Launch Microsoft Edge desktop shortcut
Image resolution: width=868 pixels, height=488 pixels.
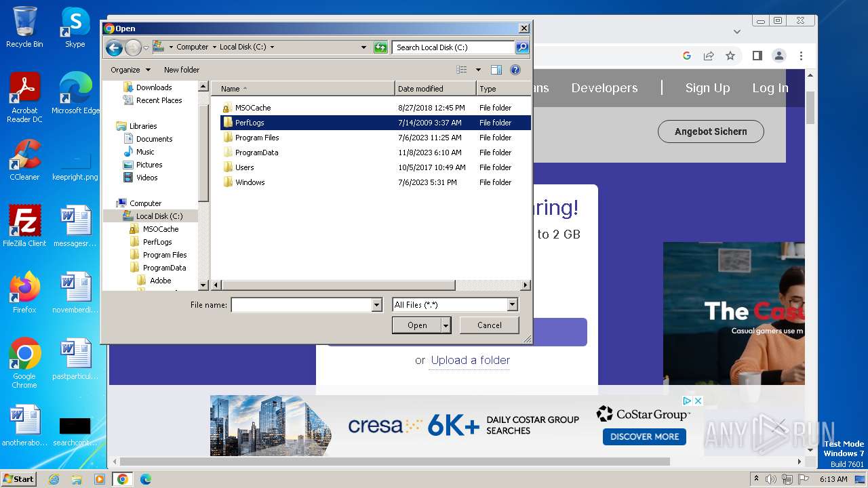click(75, 94)
